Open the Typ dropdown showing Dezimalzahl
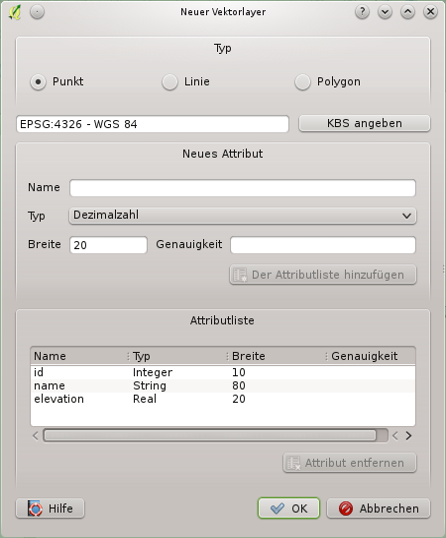The image size is (446, 538). tap(243, 215)
